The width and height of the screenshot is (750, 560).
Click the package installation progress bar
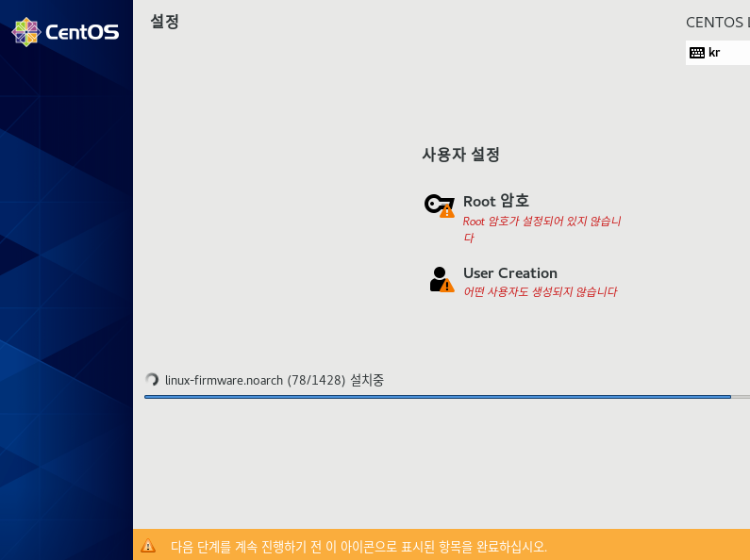coord(447,397)
